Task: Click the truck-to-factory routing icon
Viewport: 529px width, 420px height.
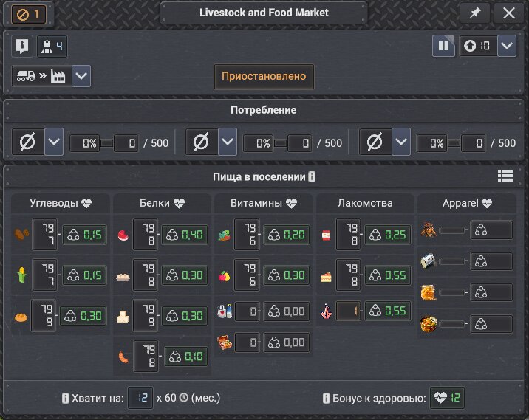Action: [41, 76]
